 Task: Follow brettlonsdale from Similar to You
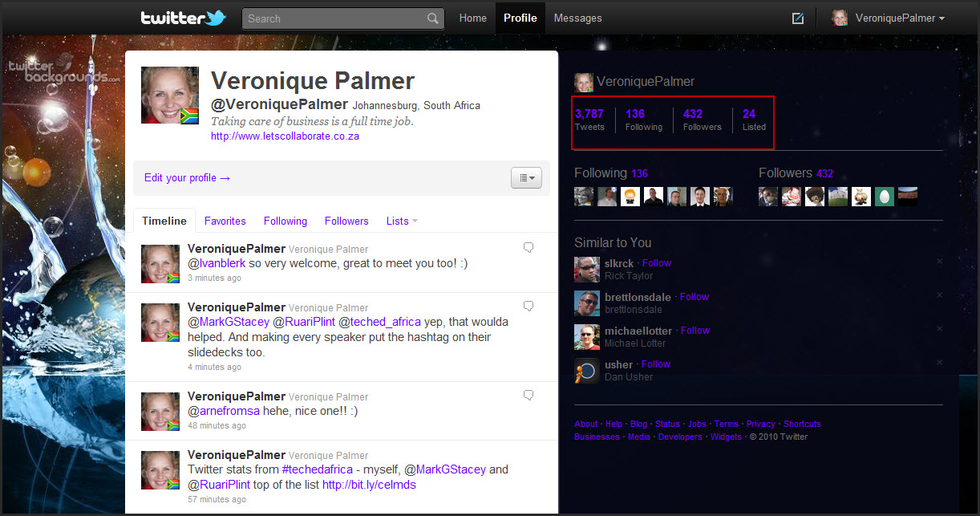(x=694, y=296)
